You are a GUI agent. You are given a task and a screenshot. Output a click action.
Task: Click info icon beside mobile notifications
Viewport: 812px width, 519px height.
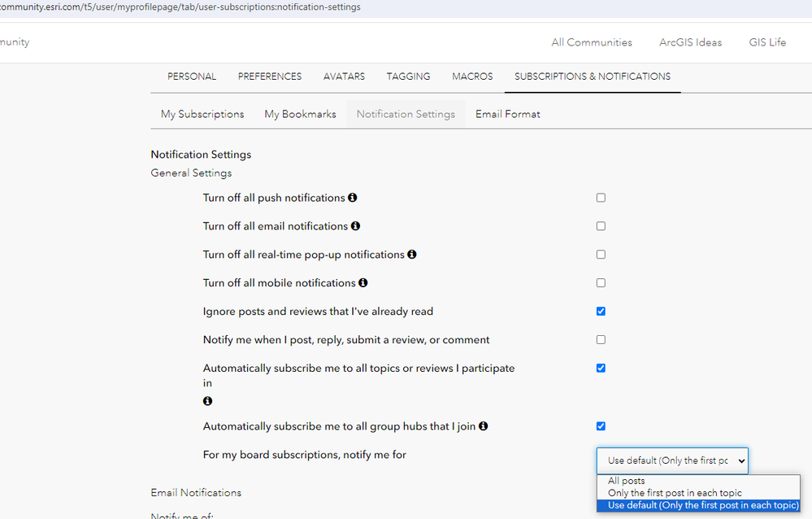pos(363,282)
